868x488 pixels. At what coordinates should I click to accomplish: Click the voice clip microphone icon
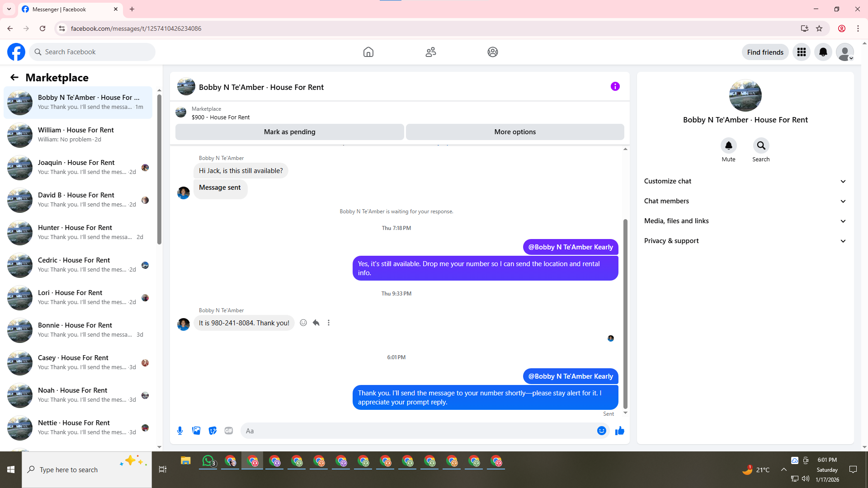point(180,431)
